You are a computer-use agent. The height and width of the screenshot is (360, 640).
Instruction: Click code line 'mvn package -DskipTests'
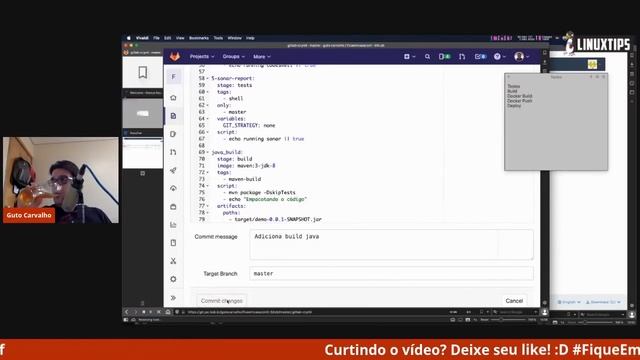click(x=262, y=193)
